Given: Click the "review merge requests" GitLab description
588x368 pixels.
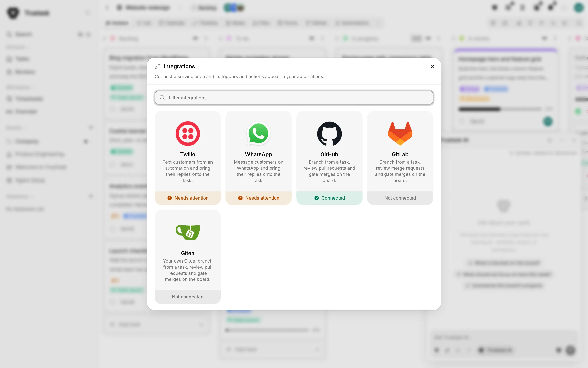Looking at the screenshot, I should tap(400, 171).
